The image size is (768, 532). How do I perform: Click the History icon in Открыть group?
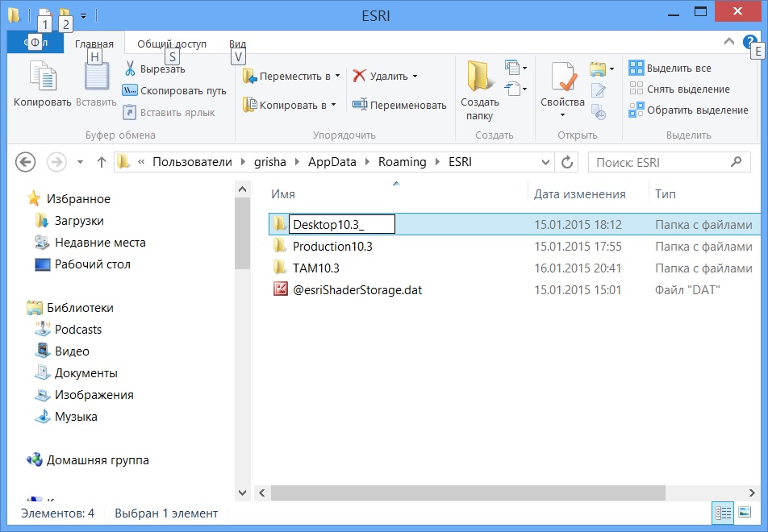pos(599,111)
